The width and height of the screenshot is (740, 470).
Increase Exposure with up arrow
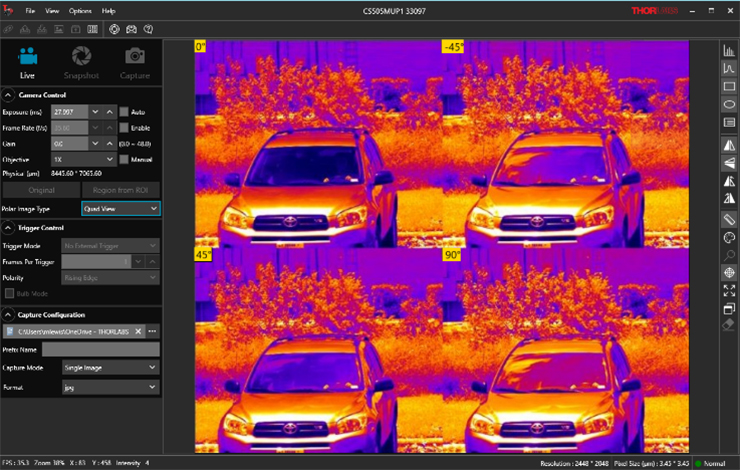click(109, 112)
